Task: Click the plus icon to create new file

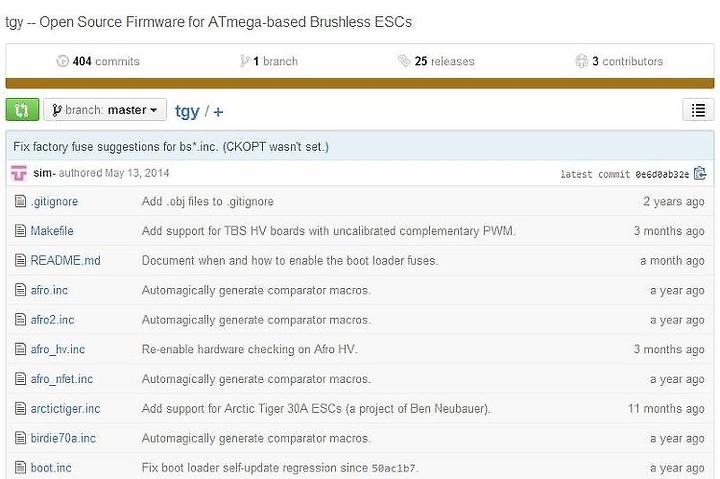Action: tap(218, 112)
